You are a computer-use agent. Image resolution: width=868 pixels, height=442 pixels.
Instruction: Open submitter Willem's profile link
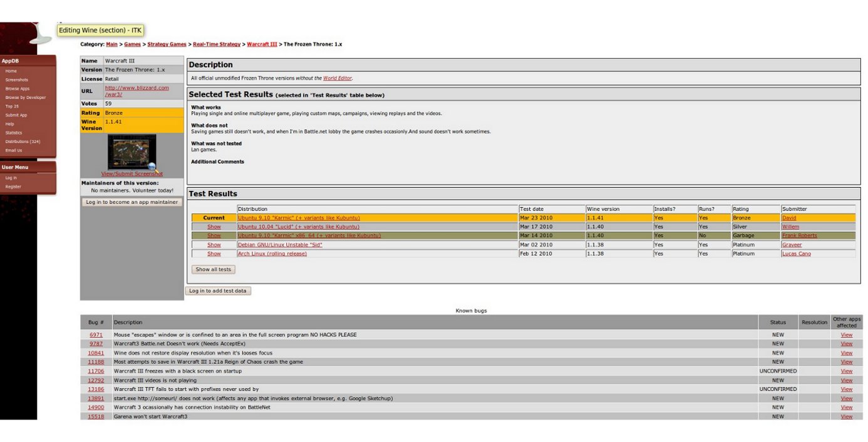[x=790, y=227]
